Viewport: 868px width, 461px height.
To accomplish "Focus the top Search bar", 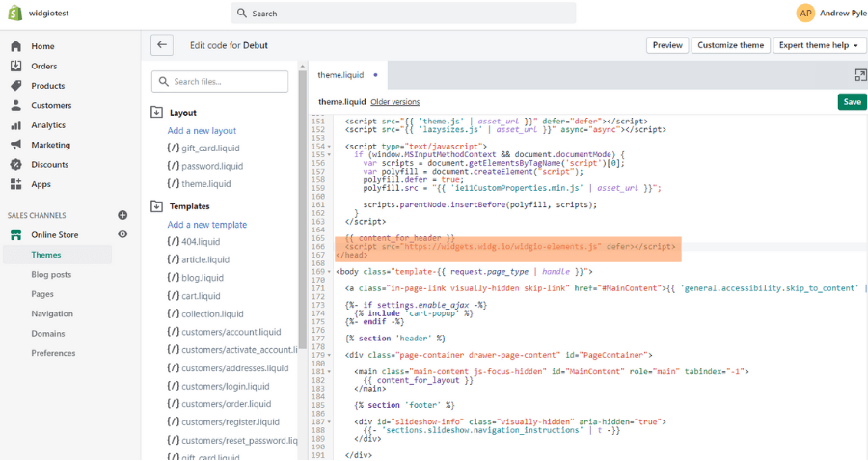I will 403,13.
